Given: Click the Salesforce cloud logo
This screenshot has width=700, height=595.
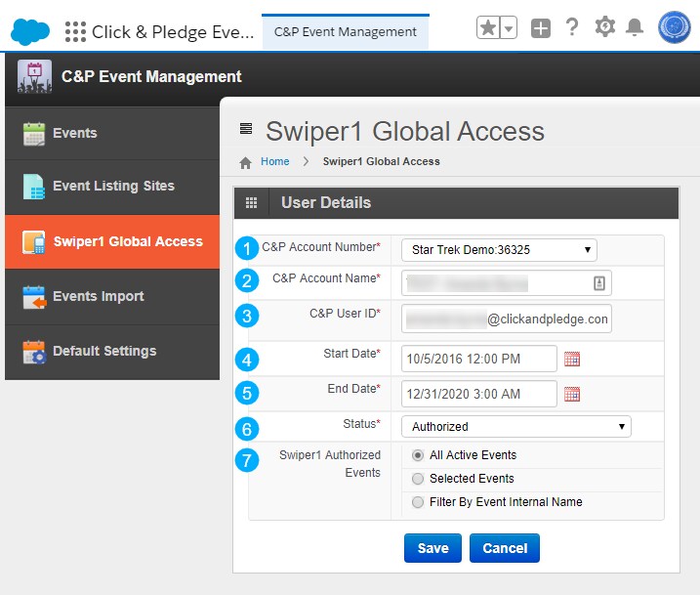Looking at the screenshot, I should tap(30, 31).
